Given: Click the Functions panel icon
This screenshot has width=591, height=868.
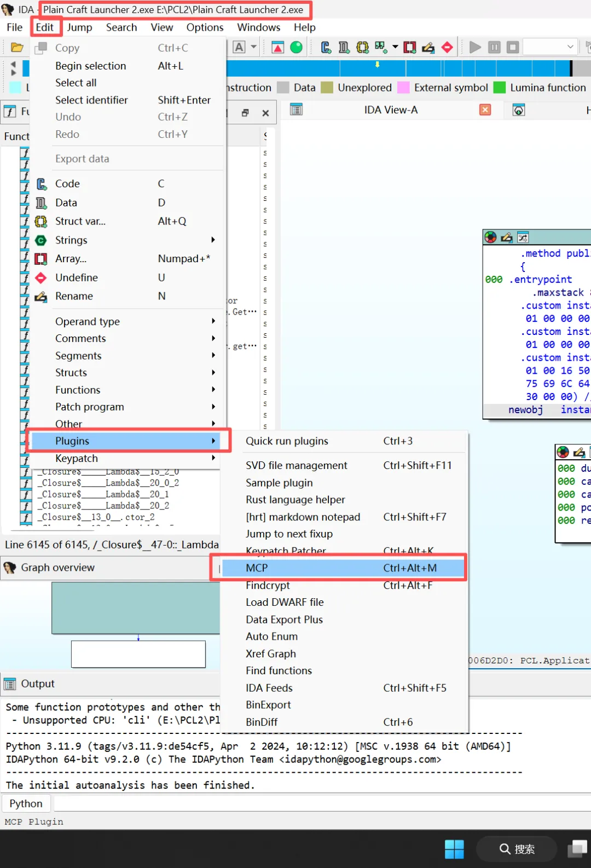Looking at the screenshot, I should pyautogui.click(x=10, y=112).
